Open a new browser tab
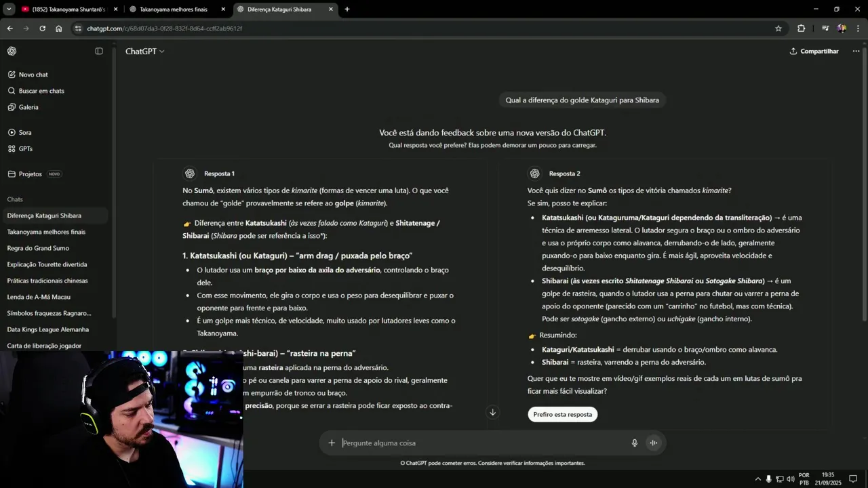The image size is (868, 488). 347,9
